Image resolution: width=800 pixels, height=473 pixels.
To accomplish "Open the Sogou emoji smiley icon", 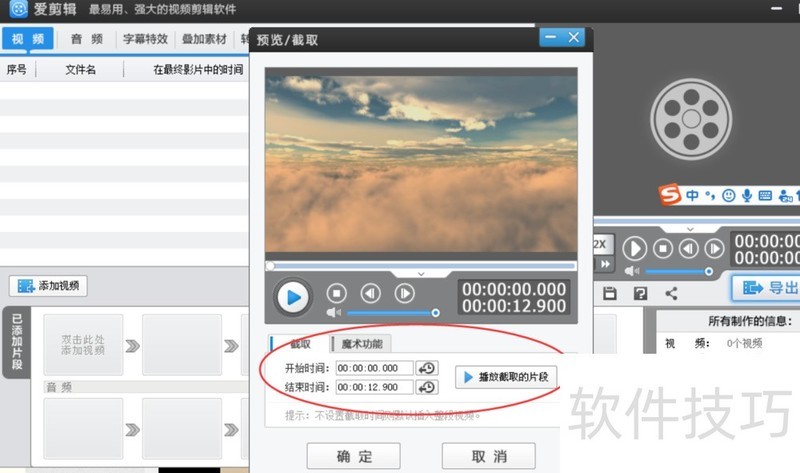I will tap(729, 195).
